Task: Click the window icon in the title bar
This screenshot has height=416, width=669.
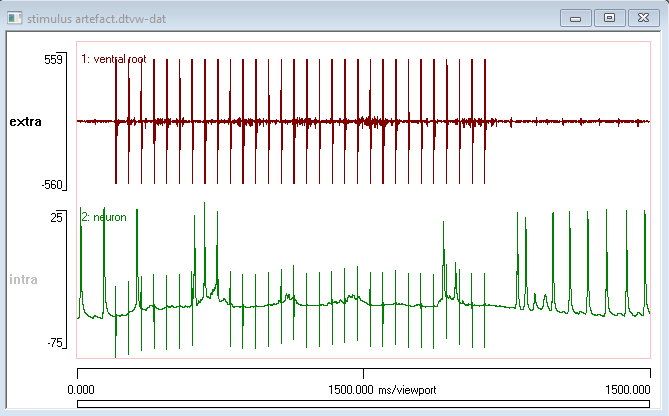Action: (x=15, y=18)
